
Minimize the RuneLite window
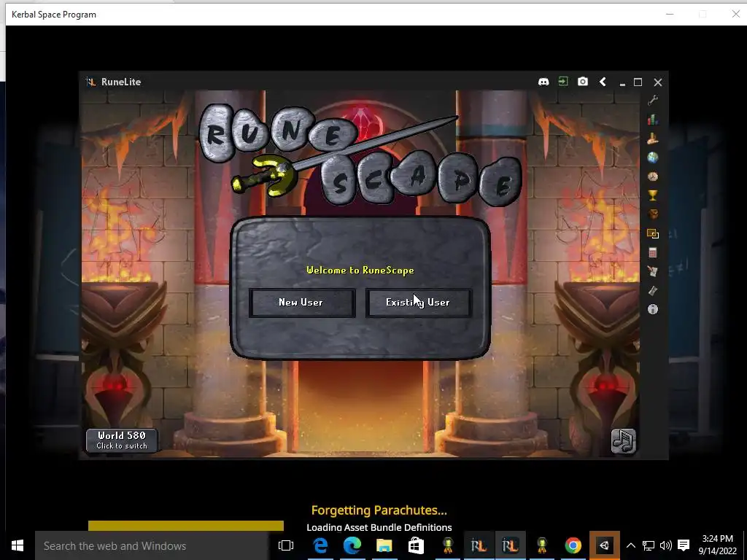(622, 82)
